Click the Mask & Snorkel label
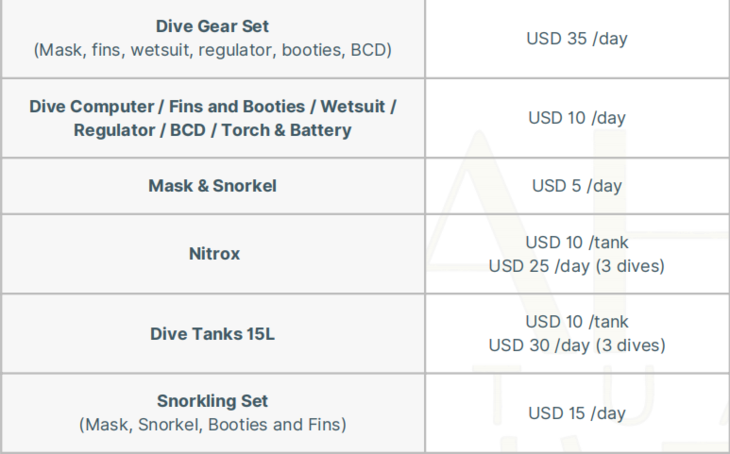730x454 pixels. click(x=212, y=186)
